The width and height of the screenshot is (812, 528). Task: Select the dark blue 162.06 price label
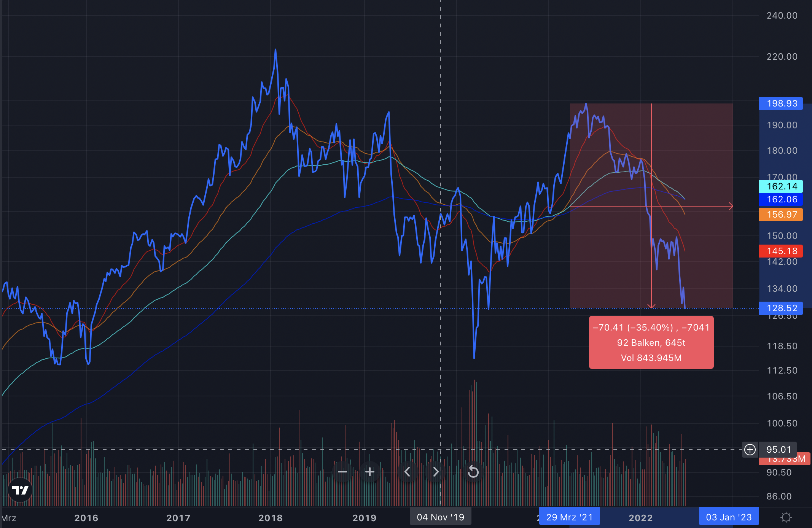point(781,199)
